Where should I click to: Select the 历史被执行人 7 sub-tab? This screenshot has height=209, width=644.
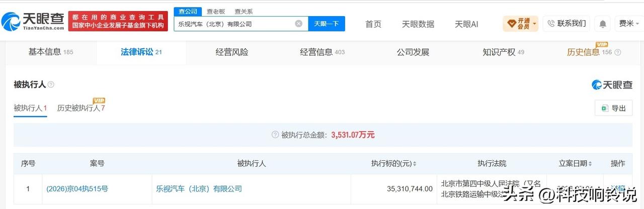point(81,108)
